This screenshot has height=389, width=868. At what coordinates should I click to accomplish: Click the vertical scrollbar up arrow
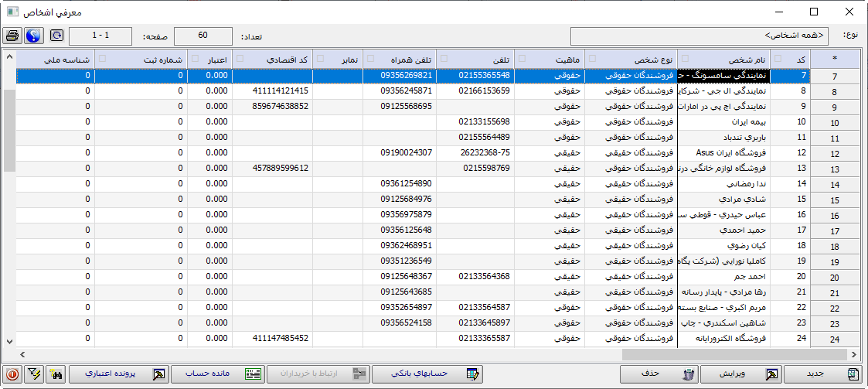point(9,58)
